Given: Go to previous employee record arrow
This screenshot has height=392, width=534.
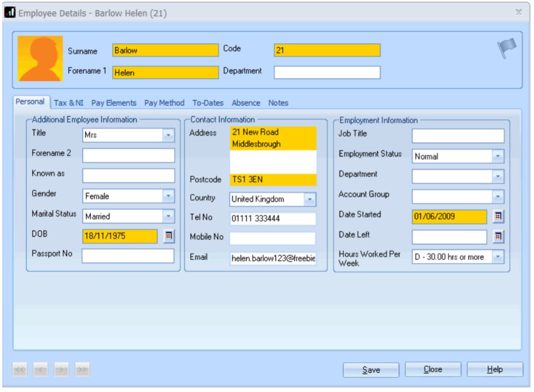Looking at the screenshot, I should 40,369.
